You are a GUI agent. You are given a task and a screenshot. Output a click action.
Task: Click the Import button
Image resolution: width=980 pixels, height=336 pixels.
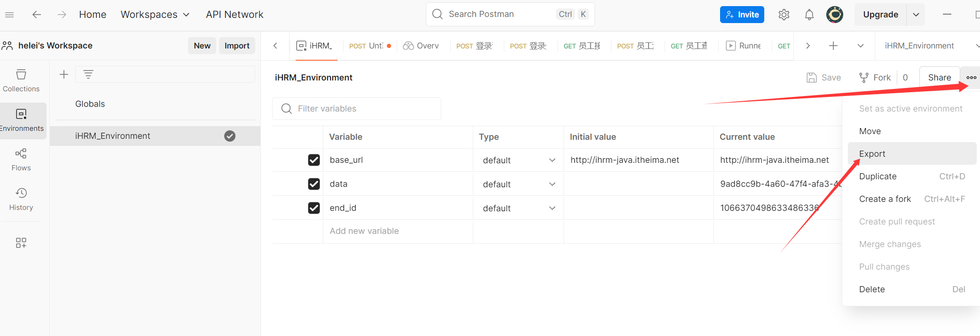(x=237, y=46)
